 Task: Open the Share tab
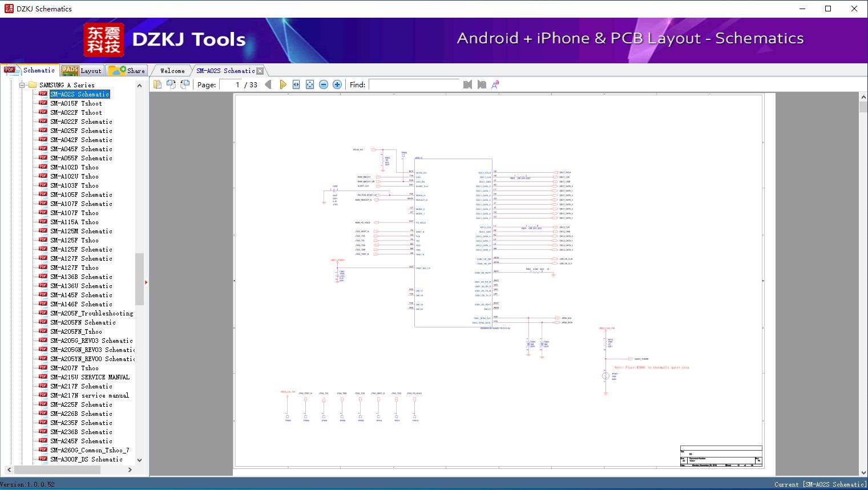127,71
